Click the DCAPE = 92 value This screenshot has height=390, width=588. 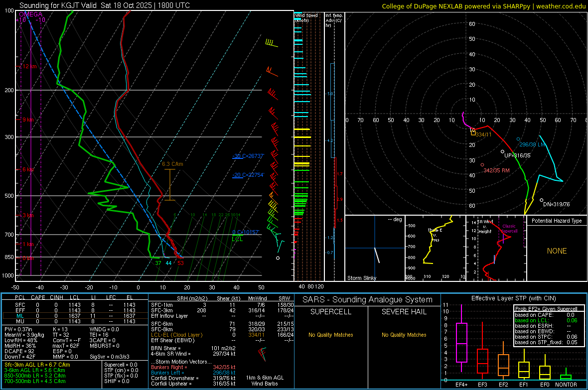(19, 351)
